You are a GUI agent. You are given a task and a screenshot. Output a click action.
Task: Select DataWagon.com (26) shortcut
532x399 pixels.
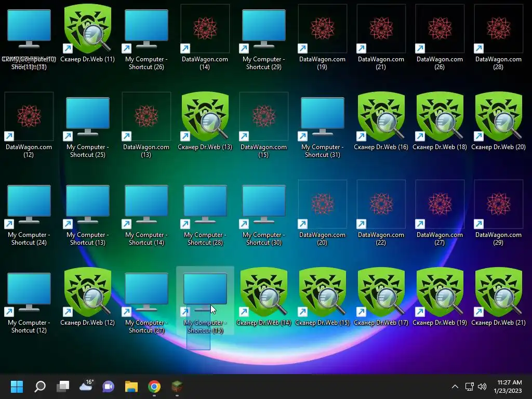[440, 37]
